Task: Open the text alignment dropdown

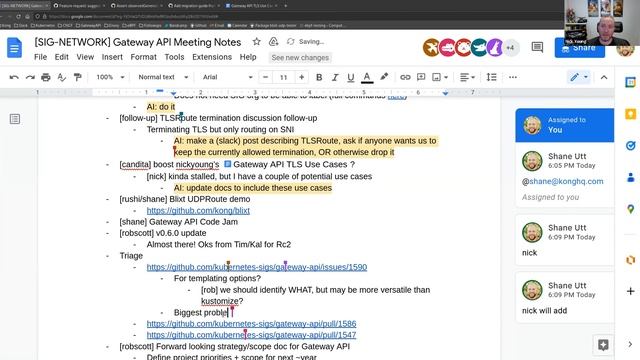Action: [x=467, y=77]
